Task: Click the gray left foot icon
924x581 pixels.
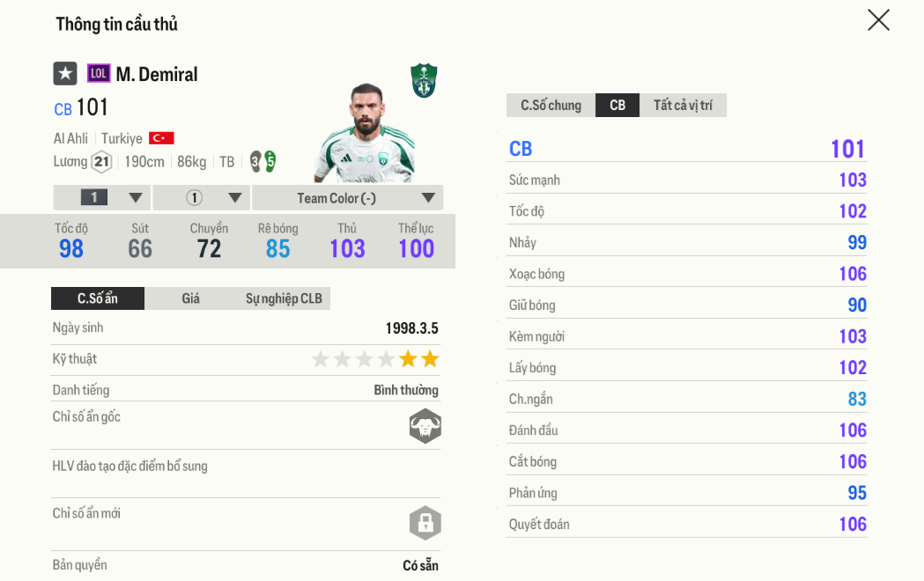Action: coord(255,161)
